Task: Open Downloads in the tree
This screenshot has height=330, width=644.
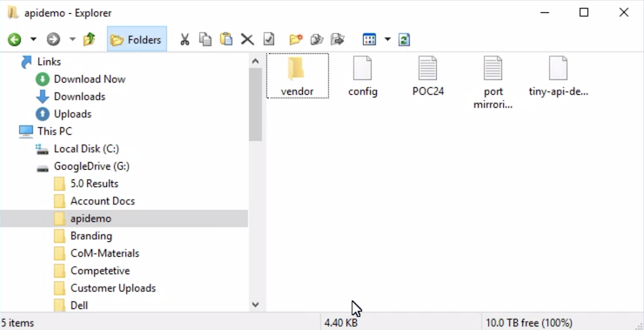Action: (79, 97)
